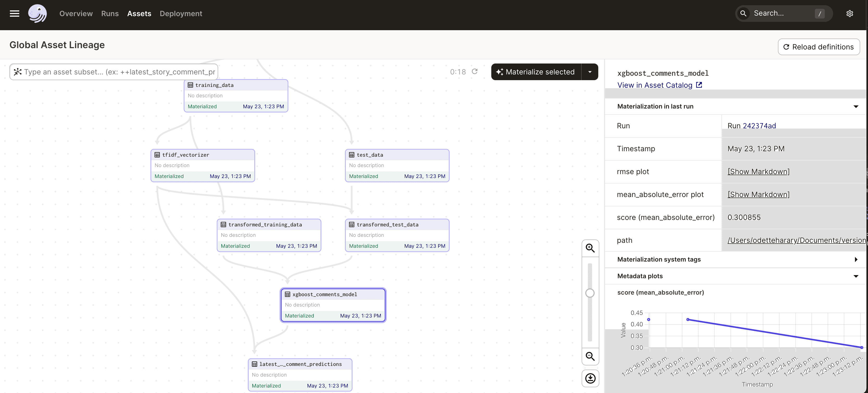Screen dimensions: 868x393
Task: Click the Reload definitions button
Action: pos(819,47)
